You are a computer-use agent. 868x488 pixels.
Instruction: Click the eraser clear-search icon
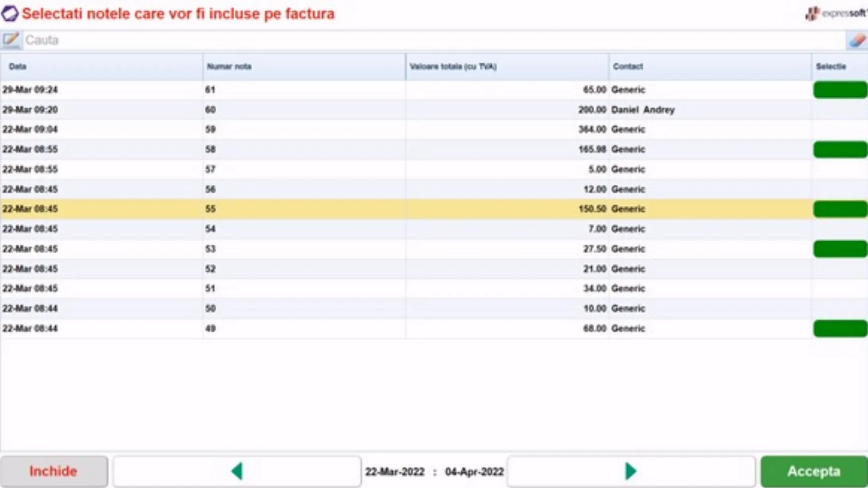856,40
